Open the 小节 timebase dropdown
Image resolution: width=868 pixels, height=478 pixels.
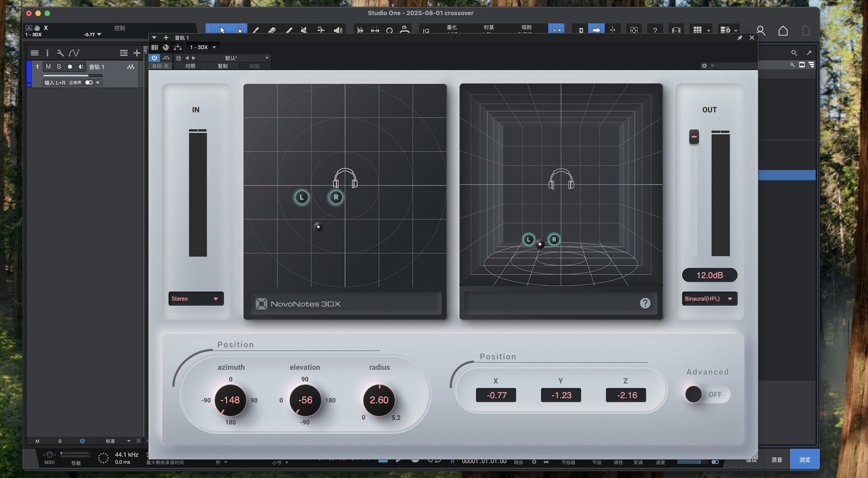pos(280,463)
